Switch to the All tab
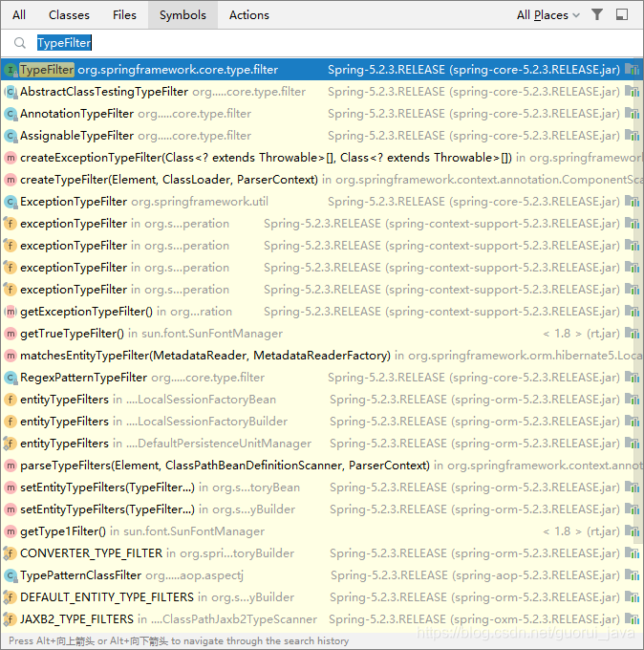644x650 pixels. [x=19, y=15]
